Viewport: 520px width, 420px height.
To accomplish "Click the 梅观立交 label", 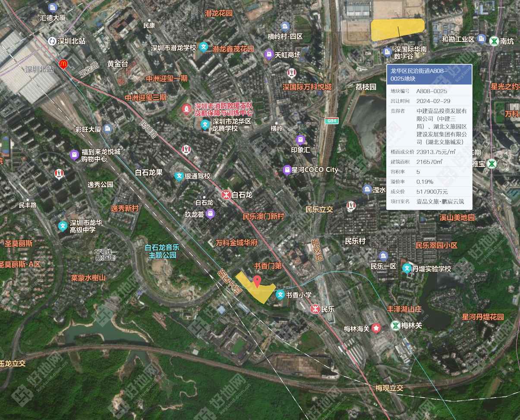I will coord(389,388).
